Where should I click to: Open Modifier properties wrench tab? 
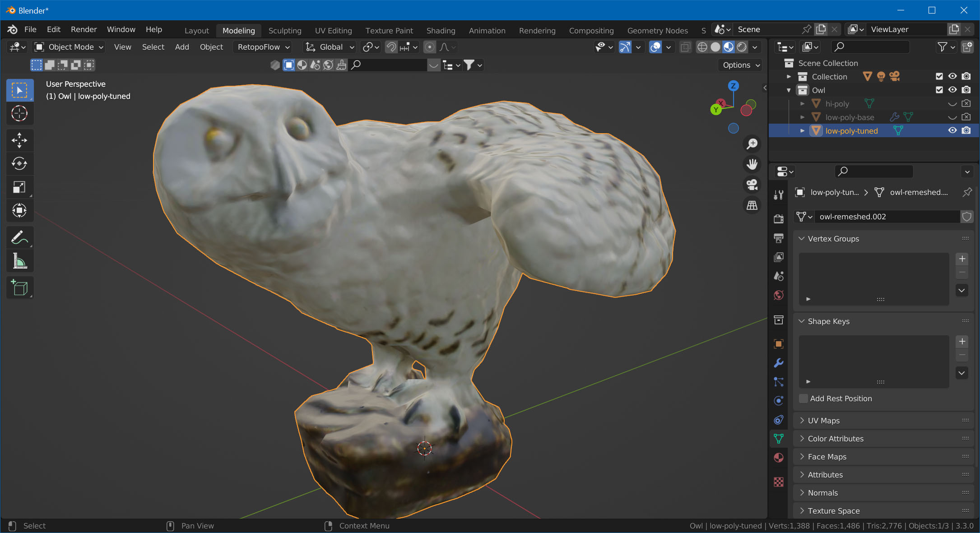tap(779, 363)
